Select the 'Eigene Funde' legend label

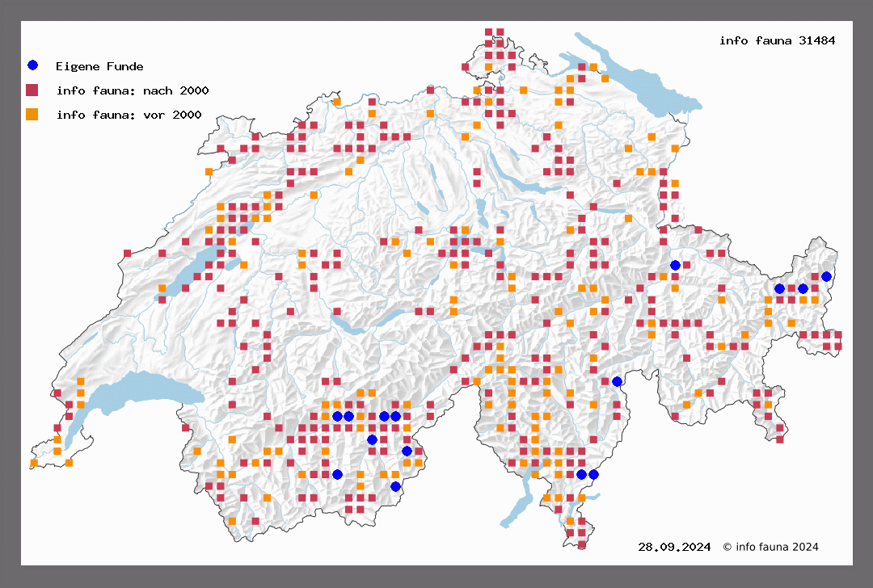(x=99, y=66)
